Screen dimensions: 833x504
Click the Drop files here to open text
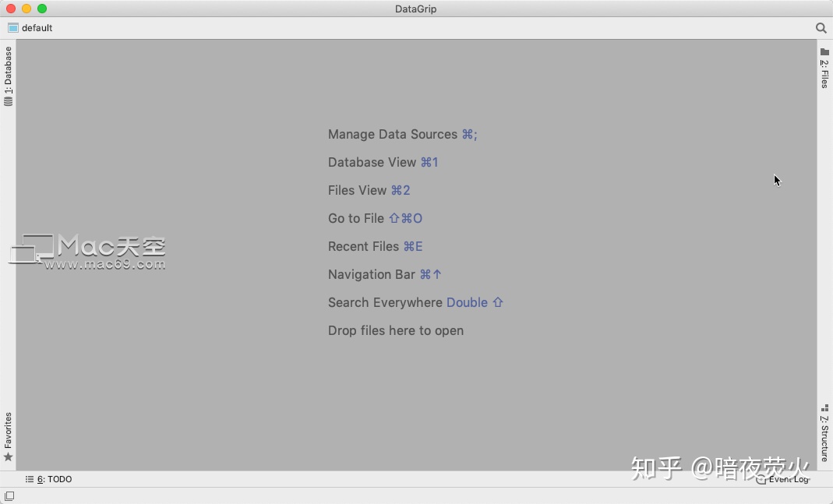click(x=396, y=331)
